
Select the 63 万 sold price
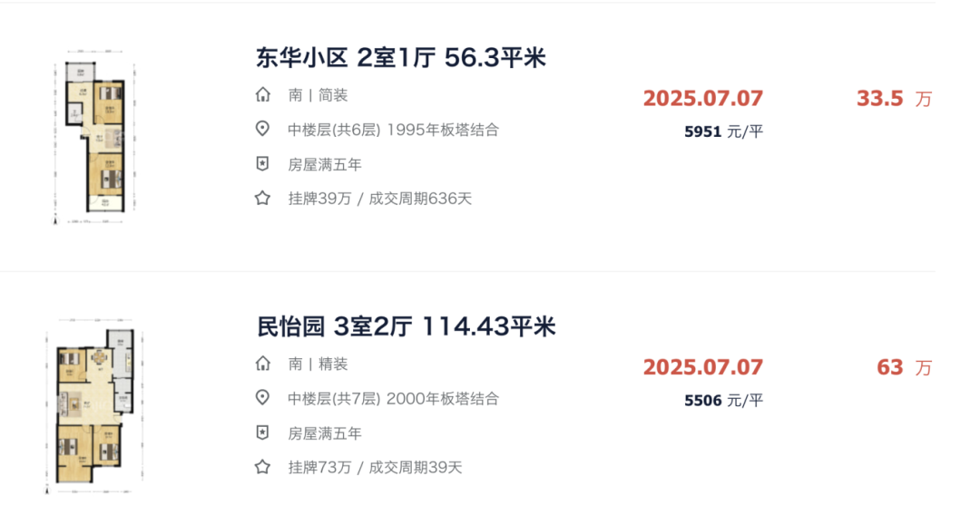(x=904, y=368)
